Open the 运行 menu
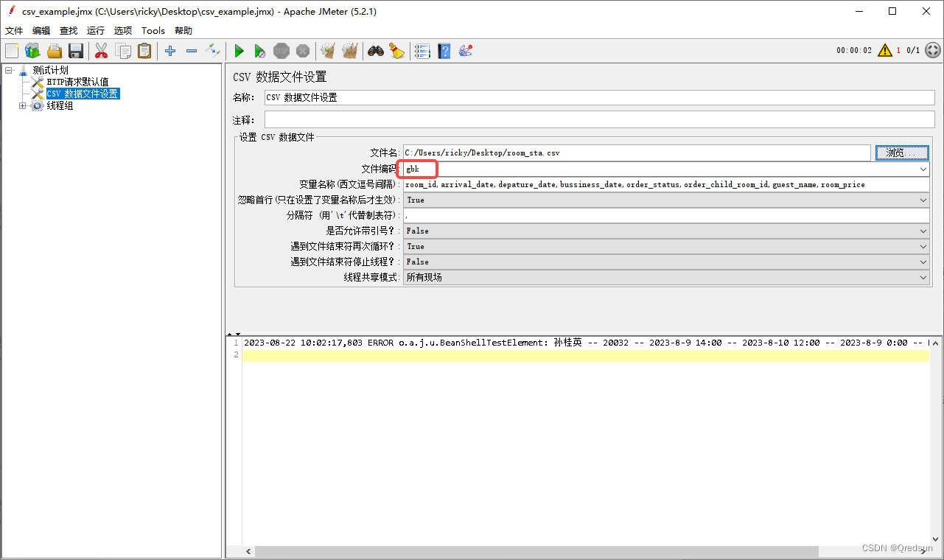 tap(96, 30)
